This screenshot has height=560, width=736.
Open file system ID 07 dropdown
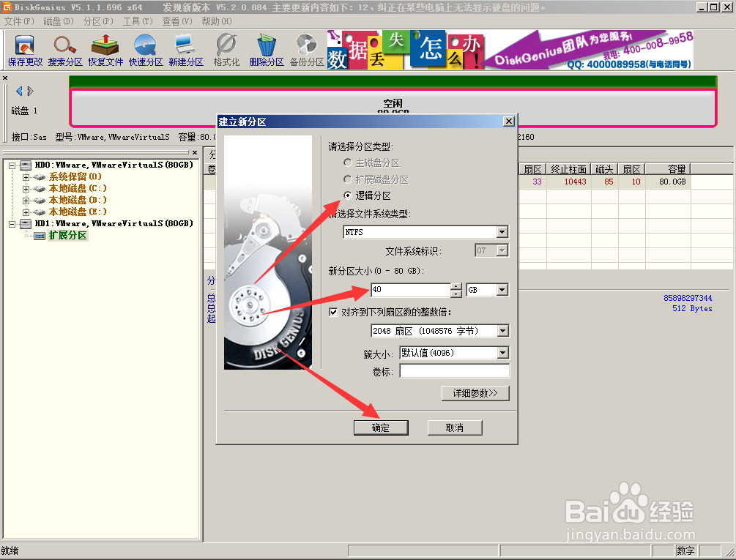[502, 250]
